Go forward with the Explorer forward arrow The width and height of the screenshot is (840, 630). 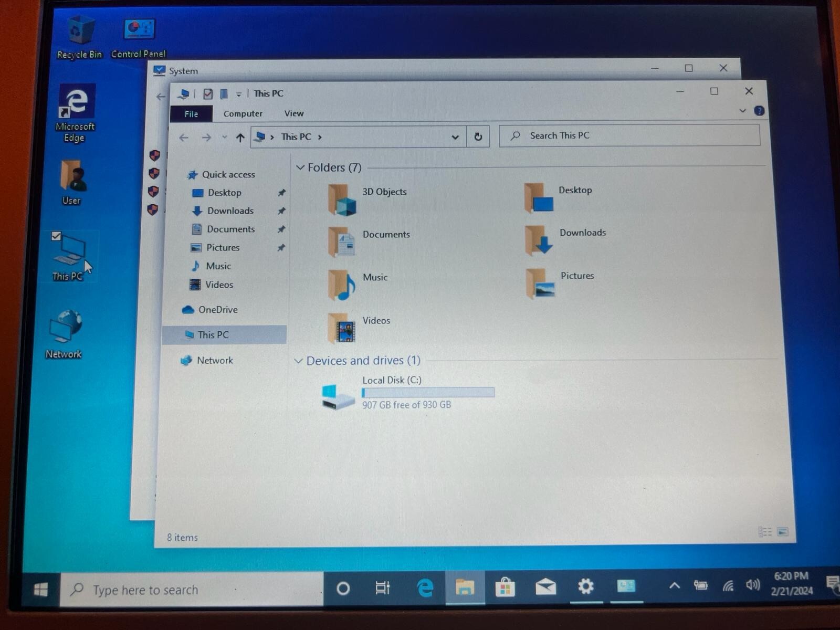pyautogui.click(x=206, y=138)
